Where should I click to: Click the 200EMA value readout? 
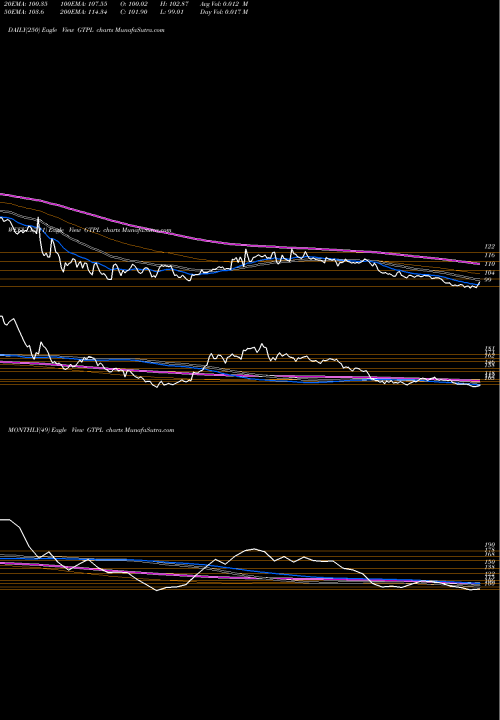pos(83,12)
